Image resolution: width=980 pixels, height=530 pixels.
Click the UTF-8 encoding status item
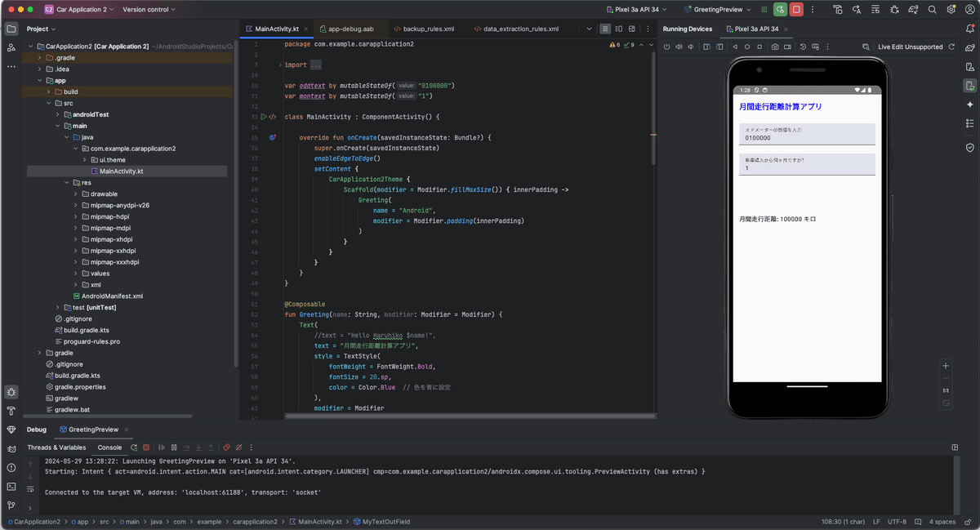[x=897, y=521]
